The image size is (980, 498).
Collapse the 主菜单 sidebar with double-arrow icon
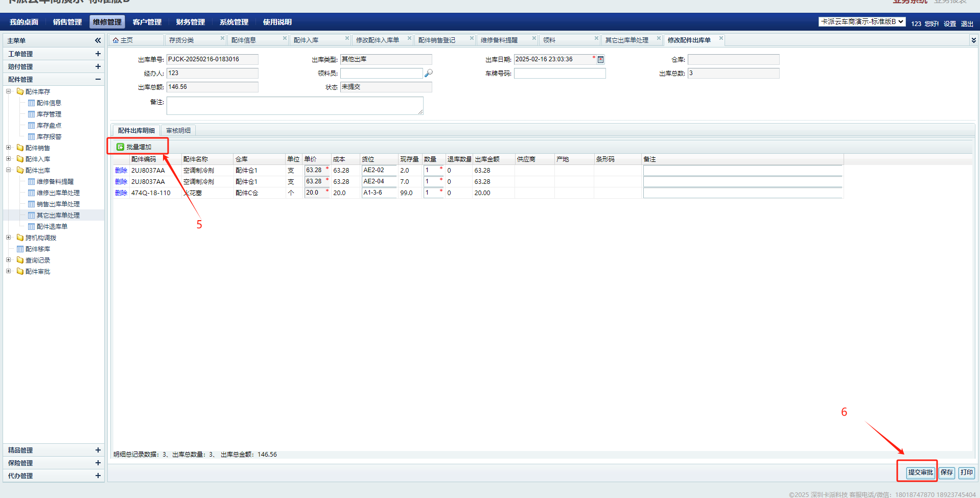coord(98,40)
